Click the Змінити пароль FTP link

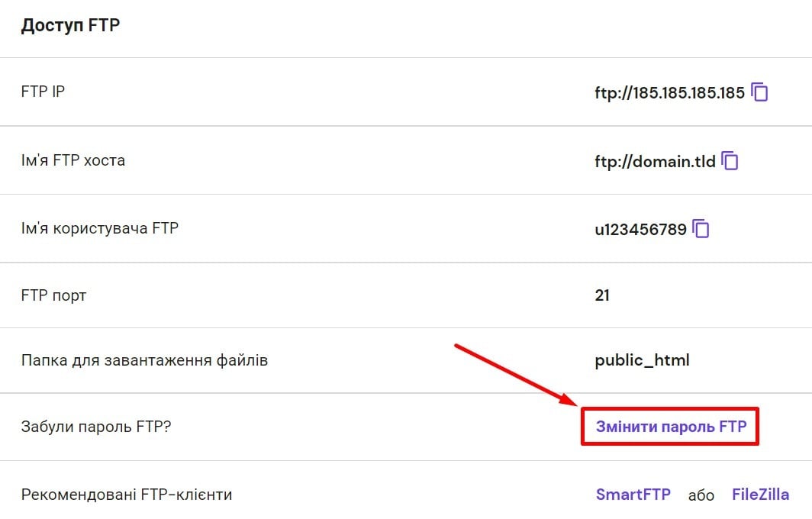pos(670,427)
